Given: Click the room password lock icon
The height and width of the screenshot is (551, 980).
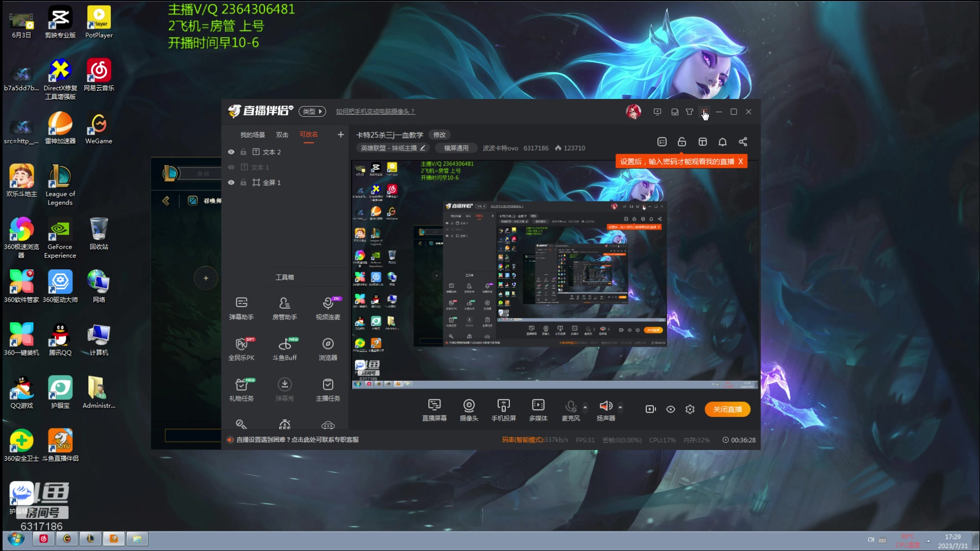Looking at the screenshot, I should coord(682,142).
